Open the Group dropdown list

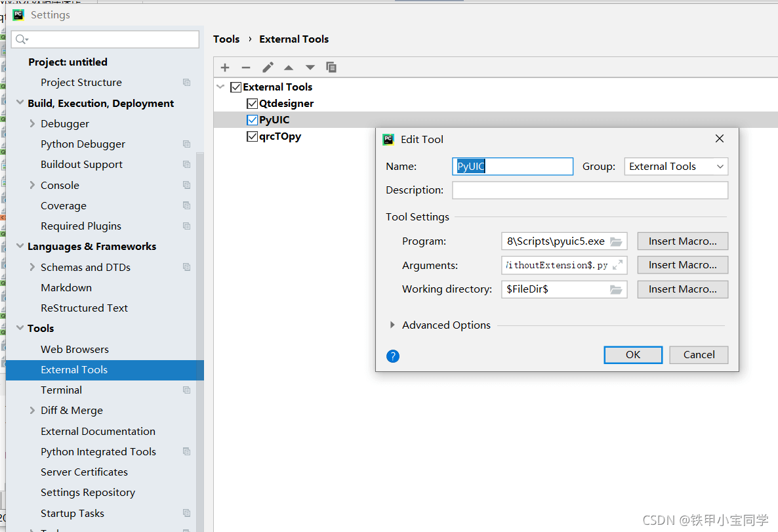tap(676, 167)
